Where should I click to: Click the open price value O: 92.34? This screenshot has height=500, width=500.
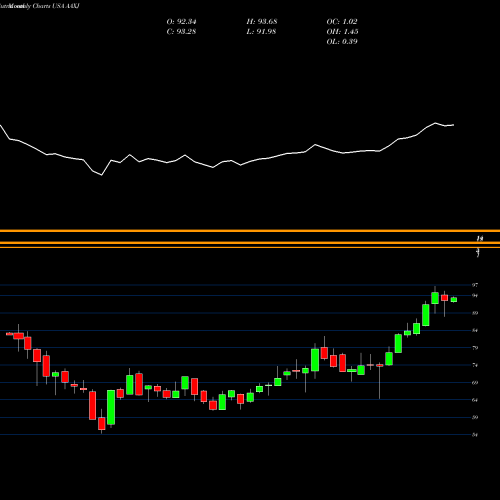click(181, 22)
